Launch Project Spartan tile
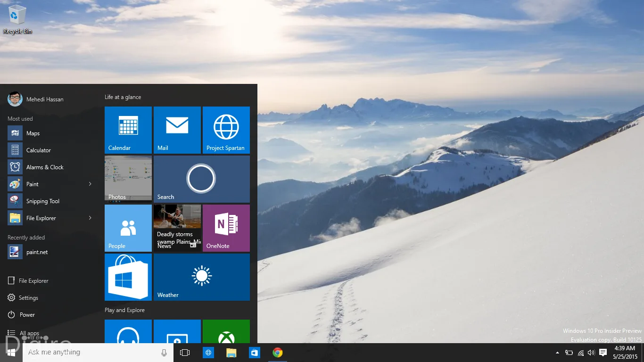Viewport: 644px width, 362px height. 226,130
